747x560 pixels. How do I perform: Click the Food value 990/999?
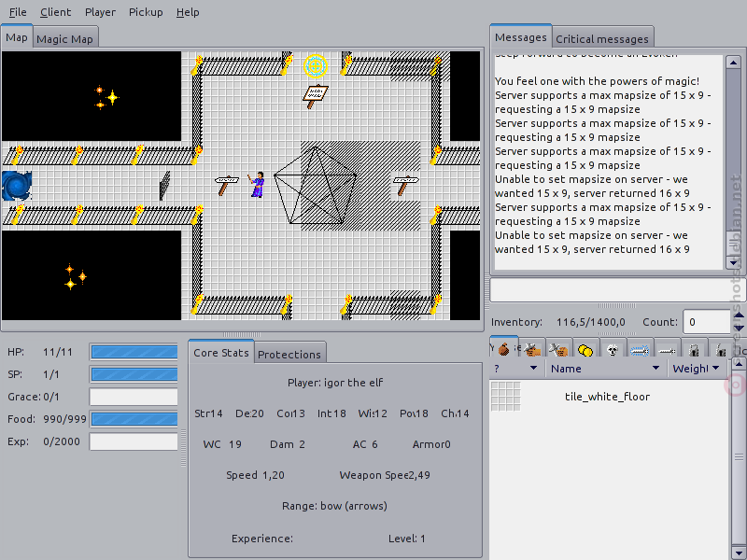(x=64, y=419)
